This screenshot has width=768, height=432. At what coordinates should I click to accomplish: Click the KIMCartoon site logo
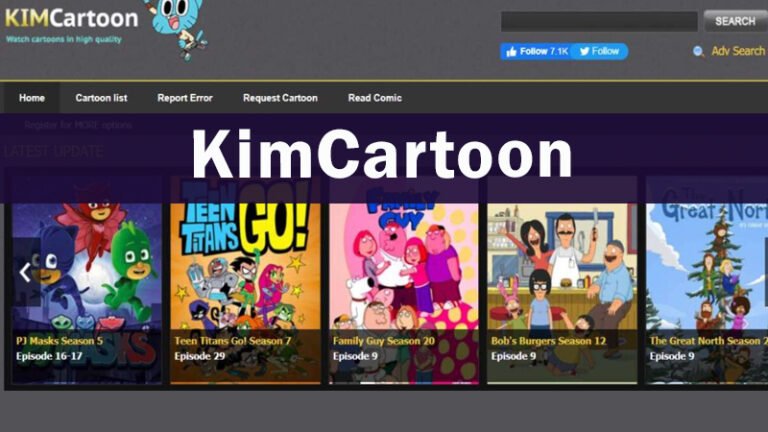click(72, 19)
